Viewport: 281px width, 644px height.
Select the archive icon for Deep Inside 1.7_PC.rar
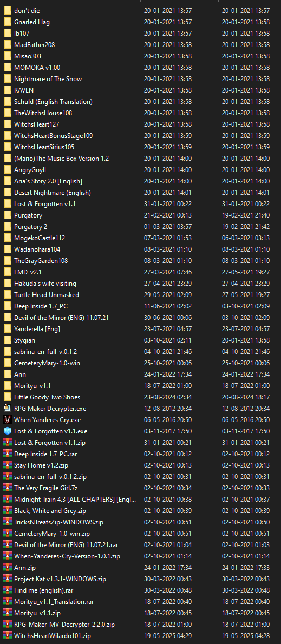click(8, 454)
